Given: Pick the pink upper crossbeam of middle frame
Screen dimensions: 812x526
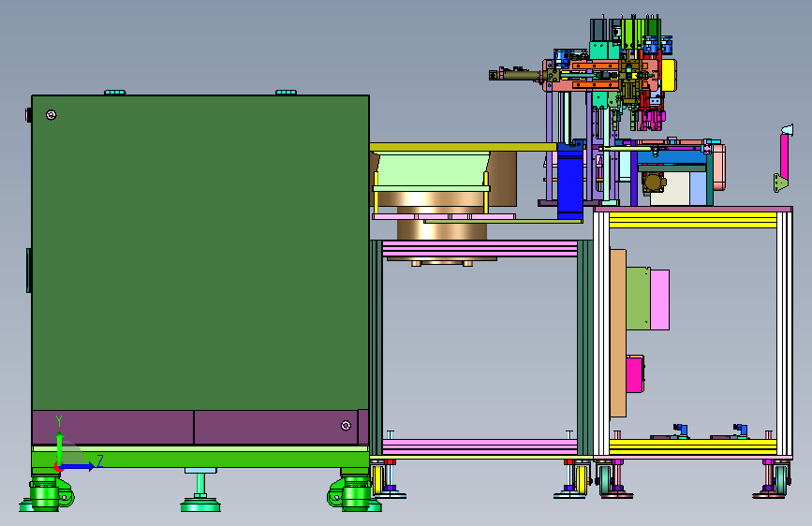Looking at the screenshot, I should click(480, 249).
